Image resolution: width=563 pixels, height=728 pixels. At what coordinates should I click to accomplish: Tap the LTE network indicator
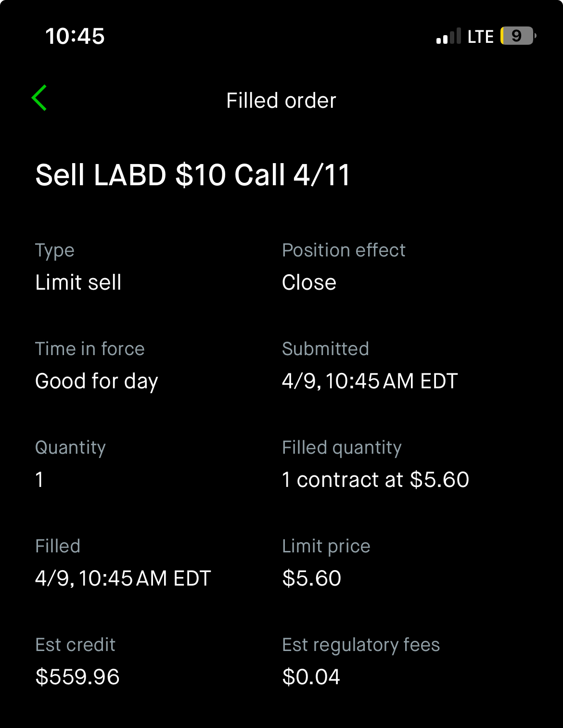click(x=481, y=37)
